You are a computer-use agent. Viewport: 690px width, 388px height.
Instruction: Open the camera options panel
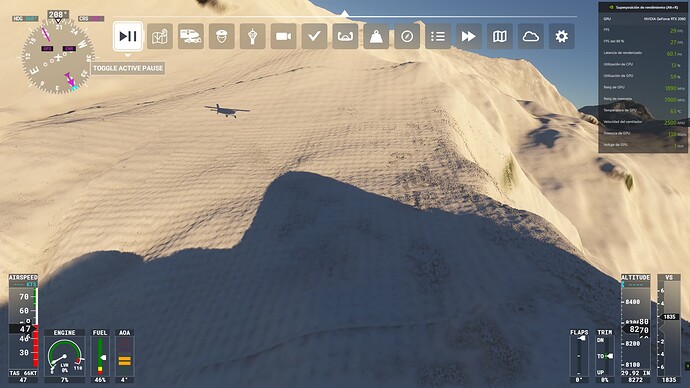click(x=283, y=36)
